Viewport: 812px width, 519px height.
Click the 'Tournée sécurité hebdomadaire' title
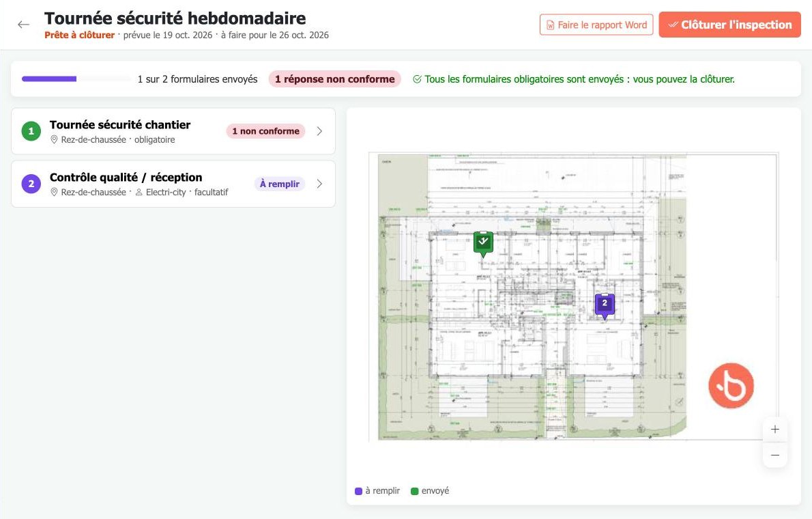click(x=175, y=18)
